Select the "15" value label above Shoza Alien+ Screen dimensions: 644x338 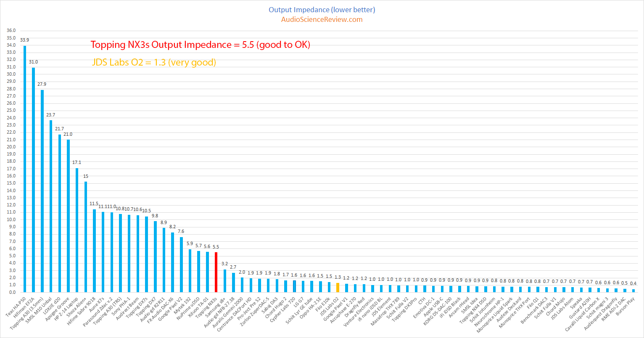(x=86, y=176)
